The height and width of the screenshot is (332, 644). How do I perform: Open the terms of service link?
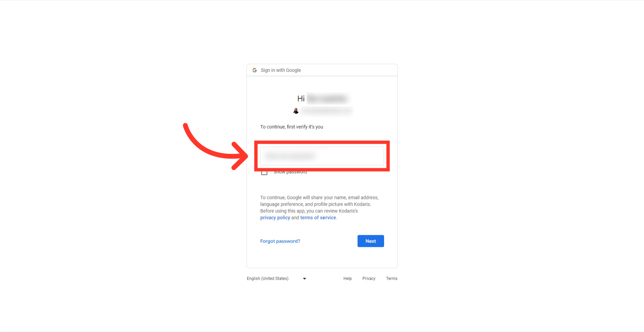(318, 218)
